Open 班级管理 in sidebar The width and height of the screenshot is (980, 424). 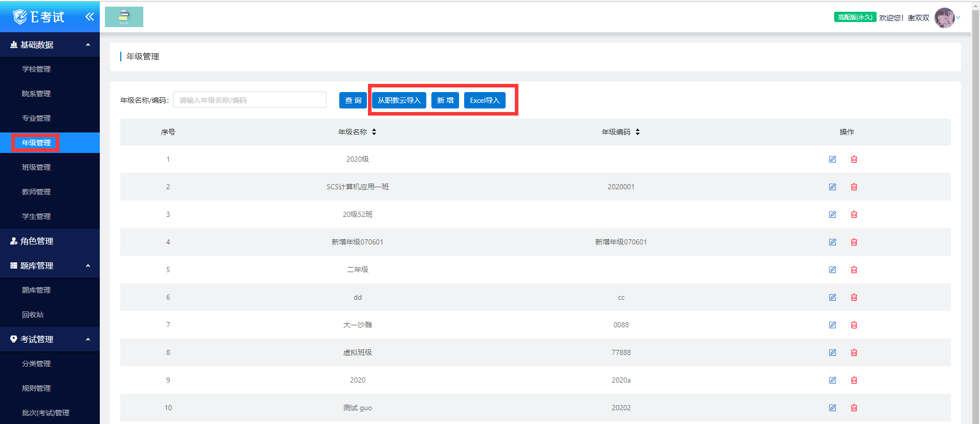(x=36, y=167)
